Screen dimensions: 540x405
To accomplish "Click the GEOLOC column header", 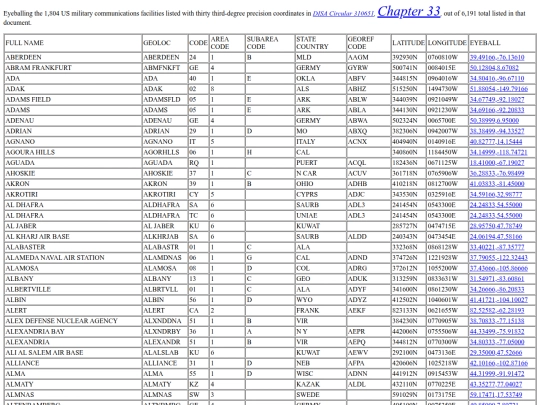I will [165, 43].
